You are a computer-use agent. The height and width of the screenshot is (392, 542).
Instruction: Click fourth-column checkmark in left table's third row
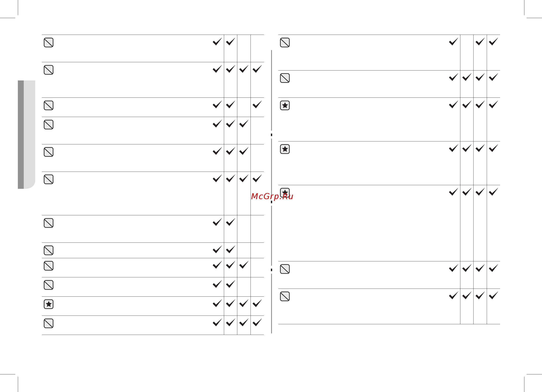257,104
